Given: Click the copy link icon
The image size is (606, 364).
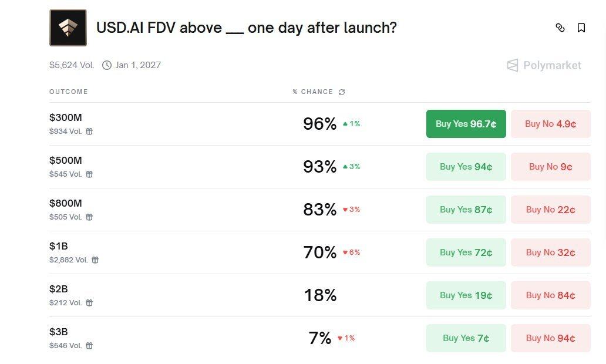Looking at the screenshot, I should point(560,28).
